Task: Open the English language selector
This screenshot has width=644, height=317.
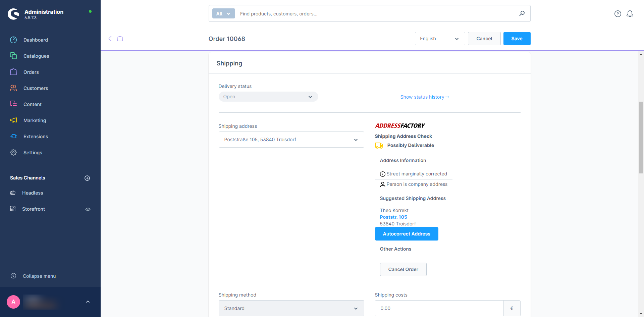Action: point(439,39)
